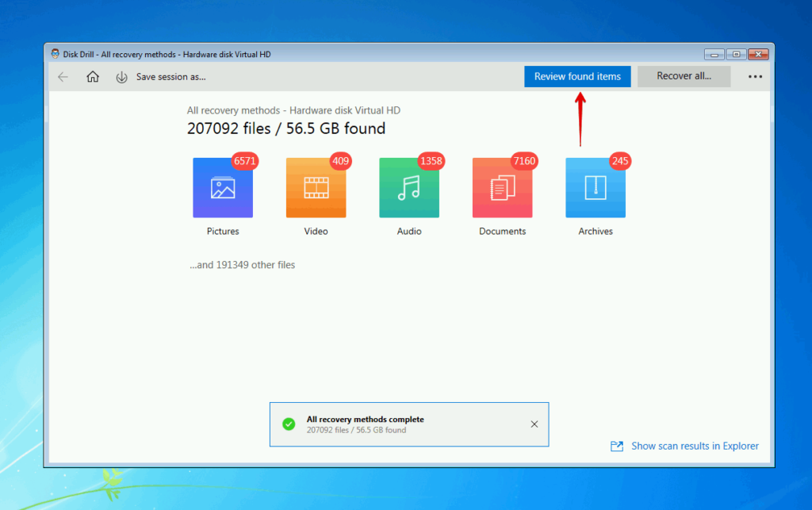Go to the Disk Drill home screen
812x510 pixels.
tap(93, 76)
